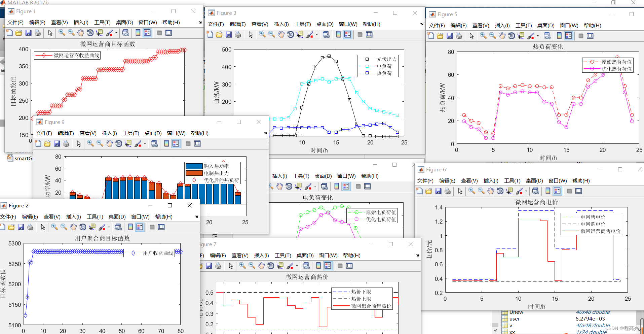644x334 pixels.
Task: Click New Figure icon in Figure 1 toolbar
Action: [9, 33]
